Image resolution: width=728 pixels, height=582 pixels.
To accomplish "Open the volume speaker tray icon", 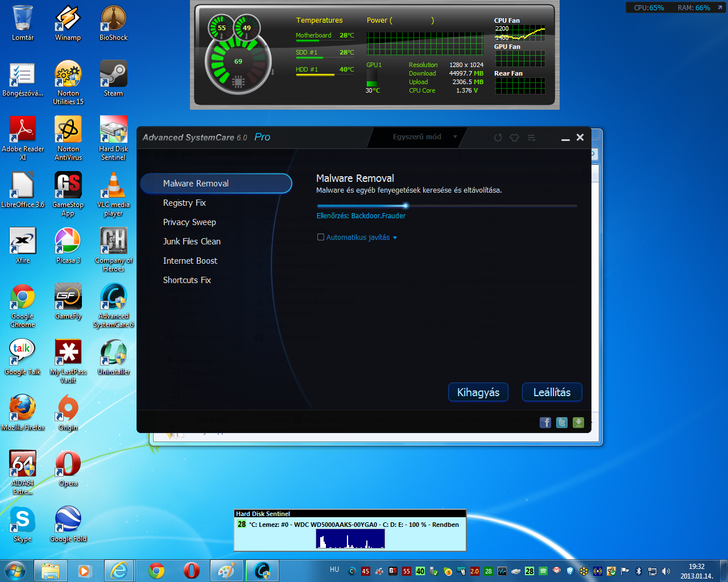I will (x=666, y=571).
